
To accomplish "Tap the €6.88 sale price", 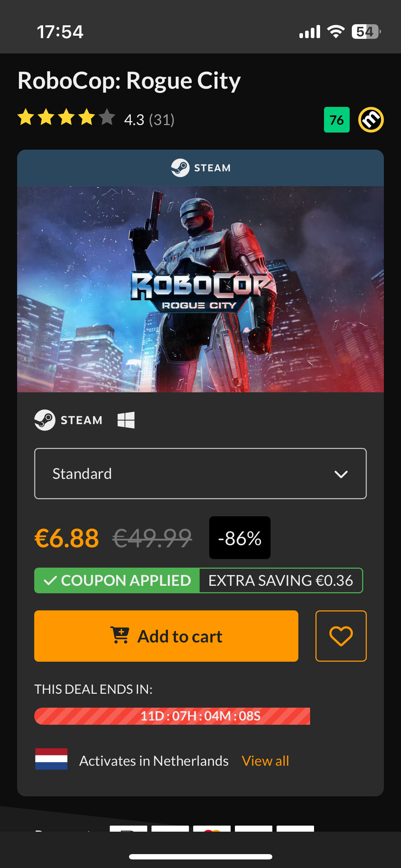I will pos(67,538).
